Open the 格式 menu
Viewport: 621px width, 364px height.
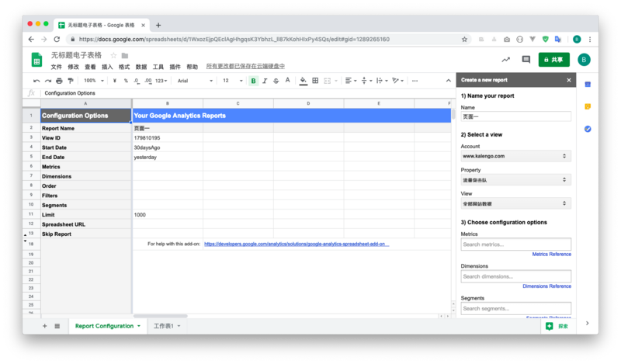point(124,67)
